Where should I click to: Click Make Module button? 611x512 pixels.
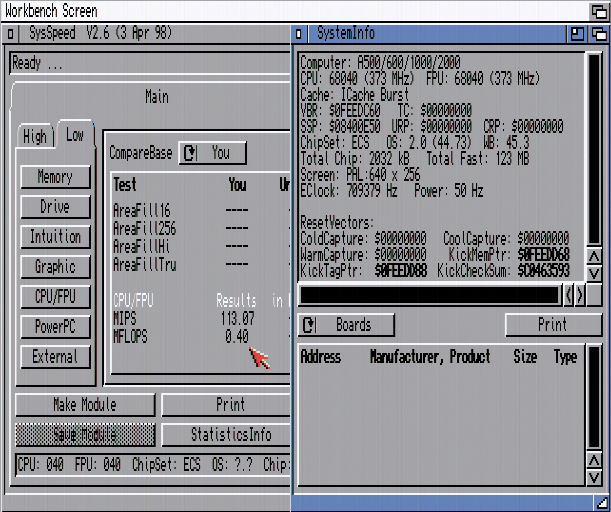[x=85, y=405]
